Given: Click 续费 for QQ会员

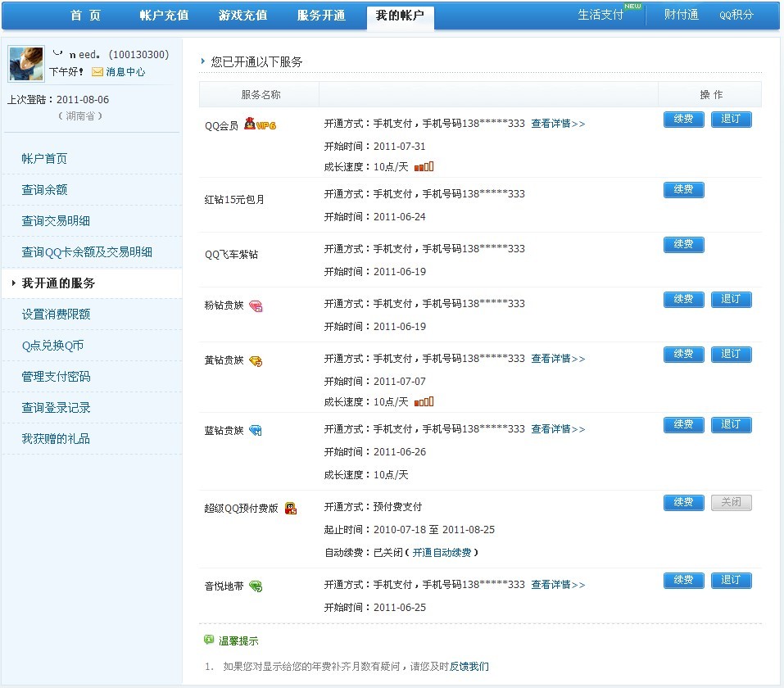Looking at the screenshot, I should (x=683, y=119).
